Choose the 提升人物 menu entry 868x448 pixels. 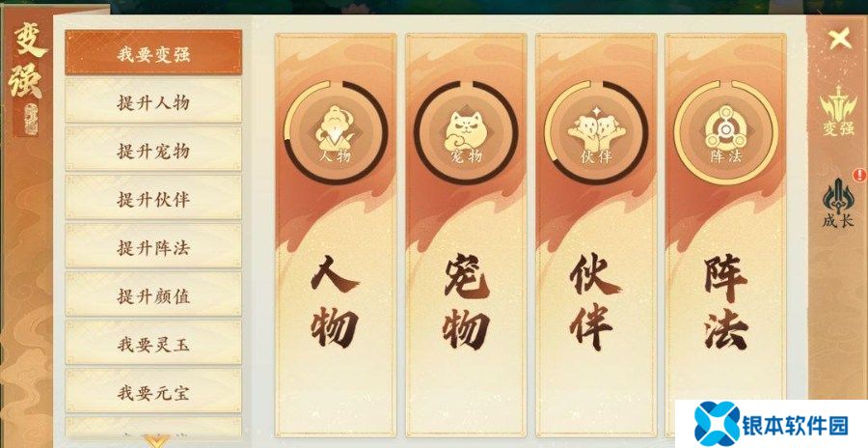click(153, 101)
